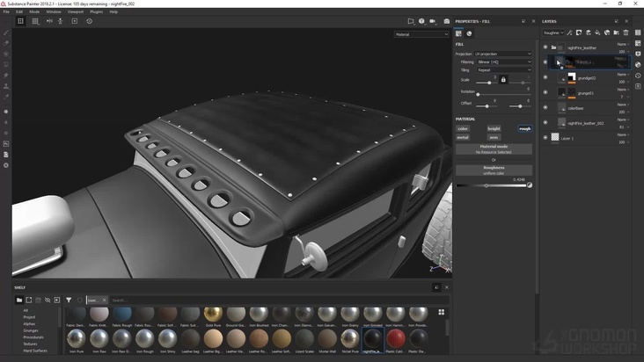
Task: Hide the colorBase layer
Action: 545,108
